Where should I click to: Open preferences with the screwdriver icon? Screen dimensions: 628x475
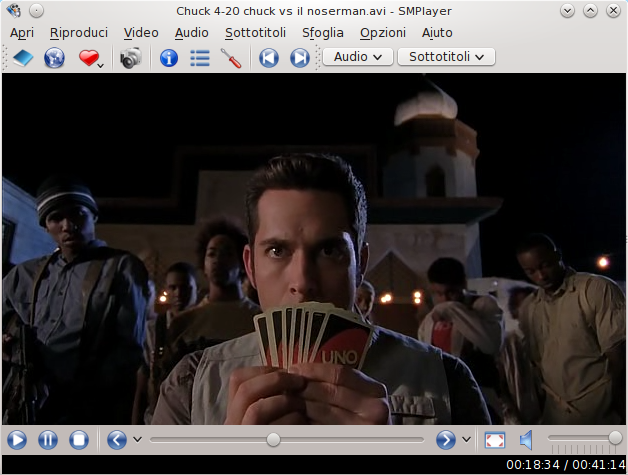click(x=231, y=58)
